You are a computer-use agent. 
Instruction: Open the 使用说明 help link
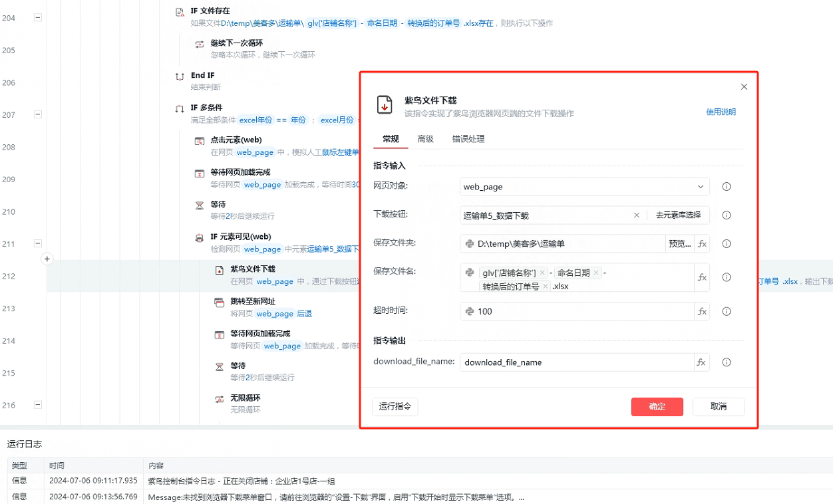pos(721,112)
